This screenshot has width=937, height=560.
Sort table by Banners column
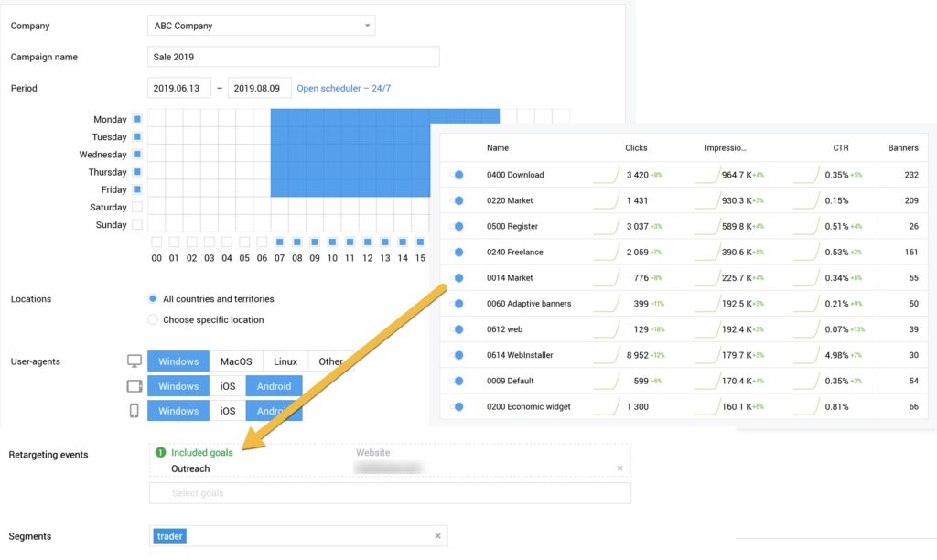(x=903, y=147)
